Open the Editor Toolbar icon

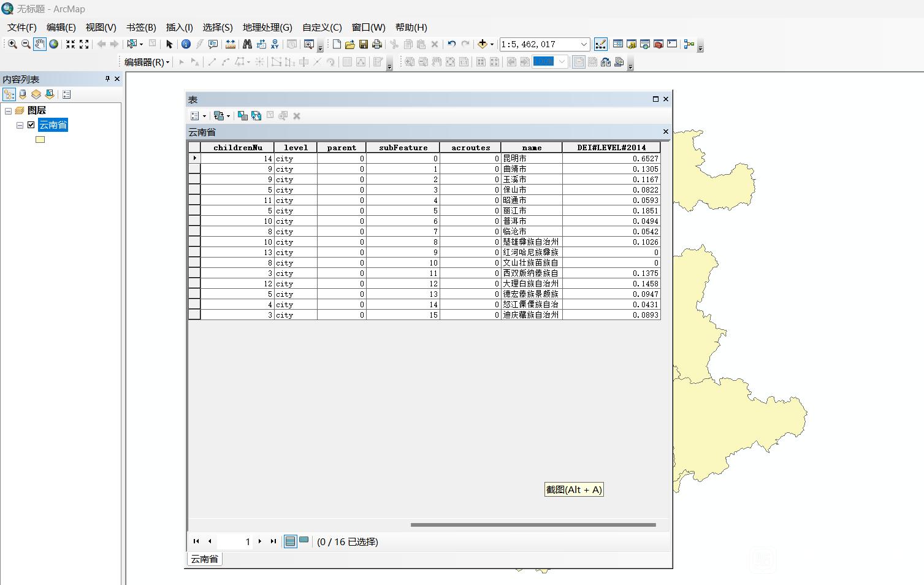click(601, 44)
